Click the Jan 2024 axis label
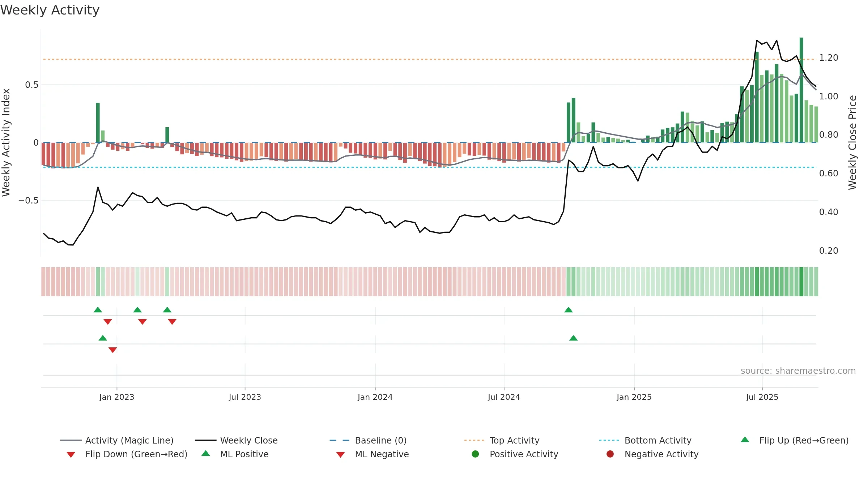 [375, 397]
